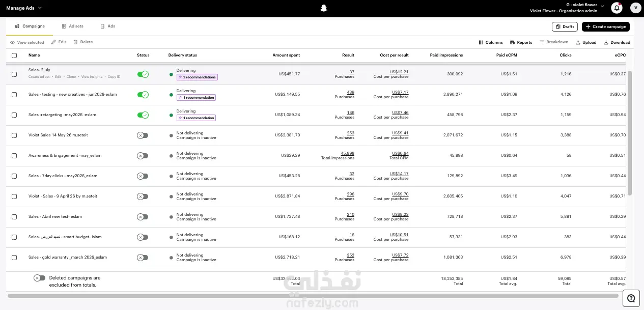Enable Awareness & Engagement campaign toggle
The image size is (644, 310).
point(143,156)
